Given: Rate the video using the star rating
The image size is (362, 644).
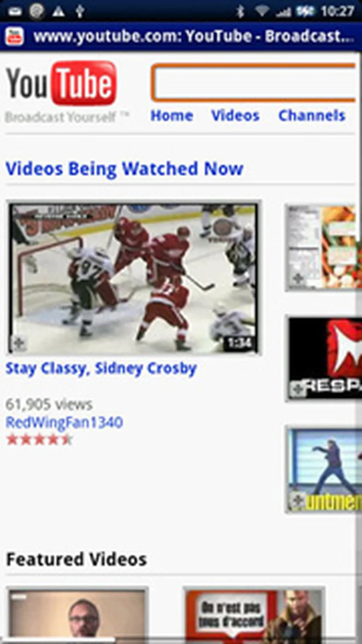Looking at the screenshot, I should tap(40, 440).
